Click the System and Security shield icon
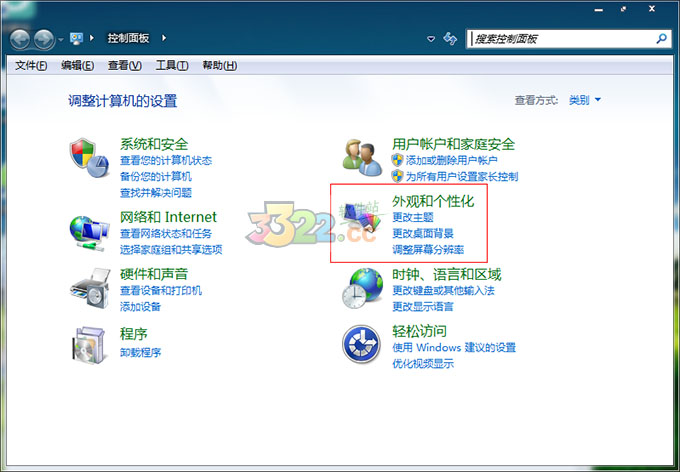 (89, 158)
